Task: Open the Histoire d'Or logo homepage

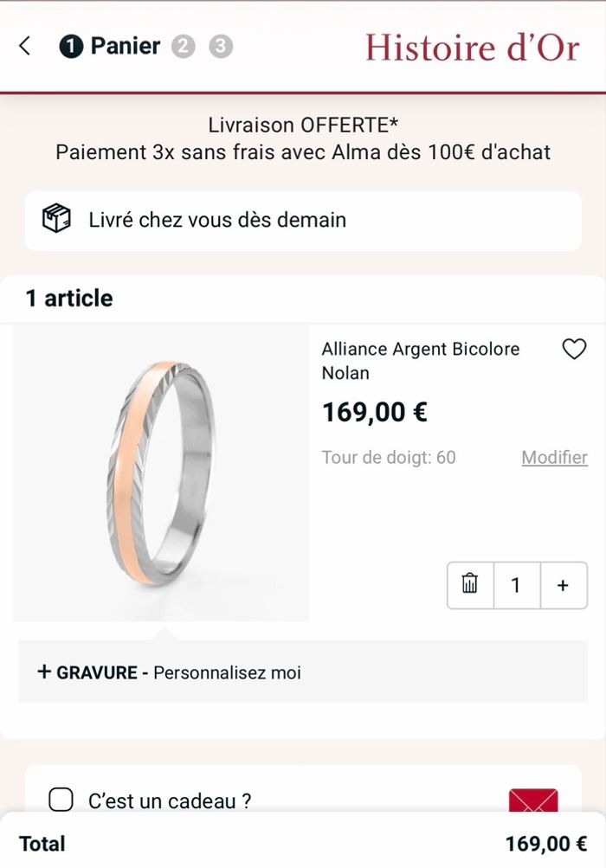Action: pyautogui.click(x=472, y=47)
